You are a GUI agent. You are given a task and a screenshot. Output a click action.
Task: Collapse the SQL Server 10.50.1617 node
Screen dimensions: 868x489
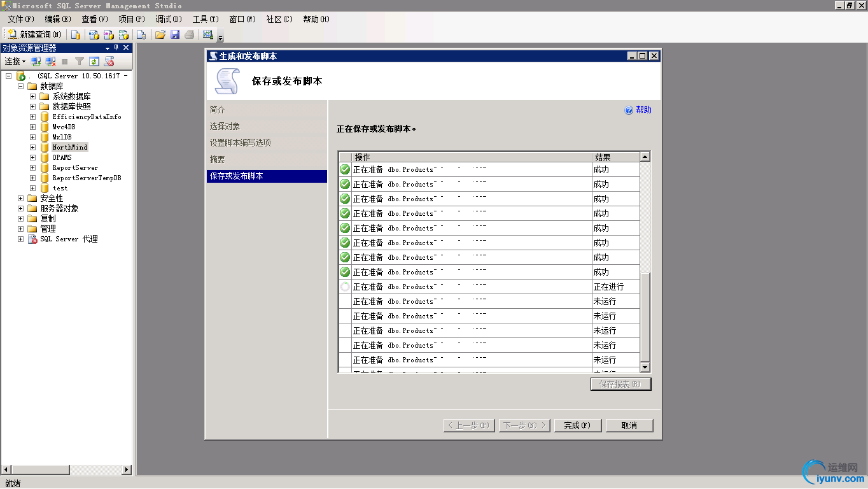click(x=8, y=76)
